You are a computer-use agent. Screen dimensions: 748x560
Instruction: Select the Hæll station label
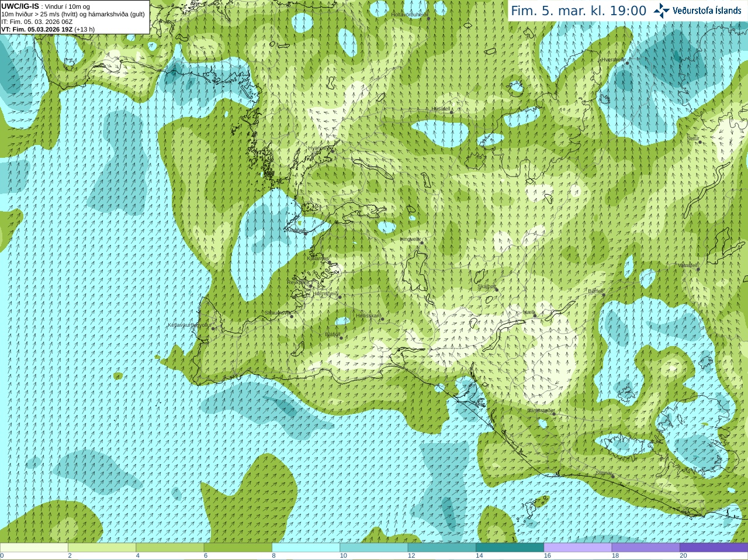point(529,312)
